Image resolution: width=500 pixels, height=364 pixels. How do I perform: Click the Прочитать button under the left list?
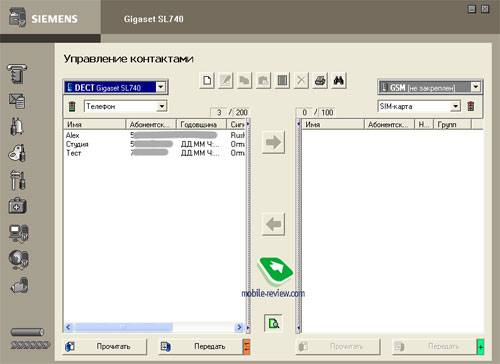pos(105,347)
